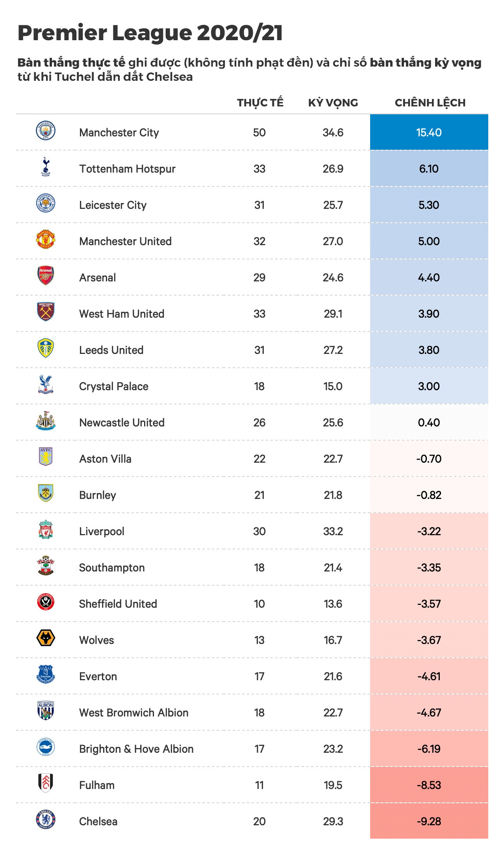This screenshot has width=504, height=856.
Task: Click the Chelsea lion badge
Action: (46, 820)
